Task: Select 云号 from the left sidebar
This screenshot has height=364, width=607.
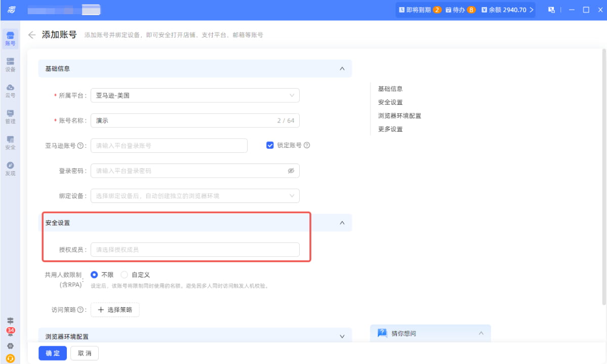Action: pos(10,90)
